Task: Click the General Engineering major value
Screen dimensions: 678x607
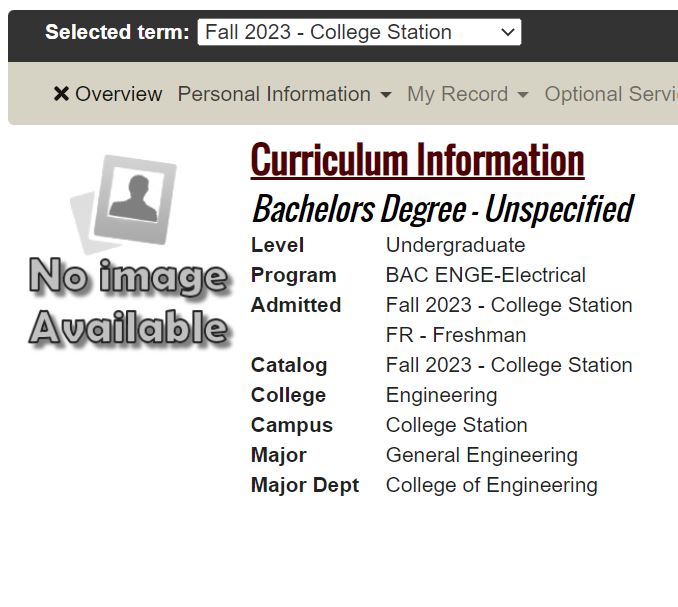Action: [x=481, y=455]
